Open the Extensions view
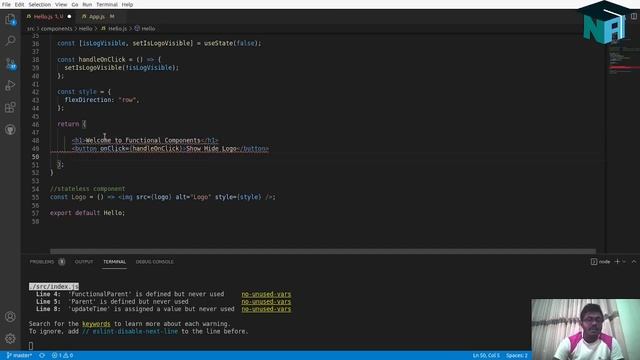 point(10,107)
